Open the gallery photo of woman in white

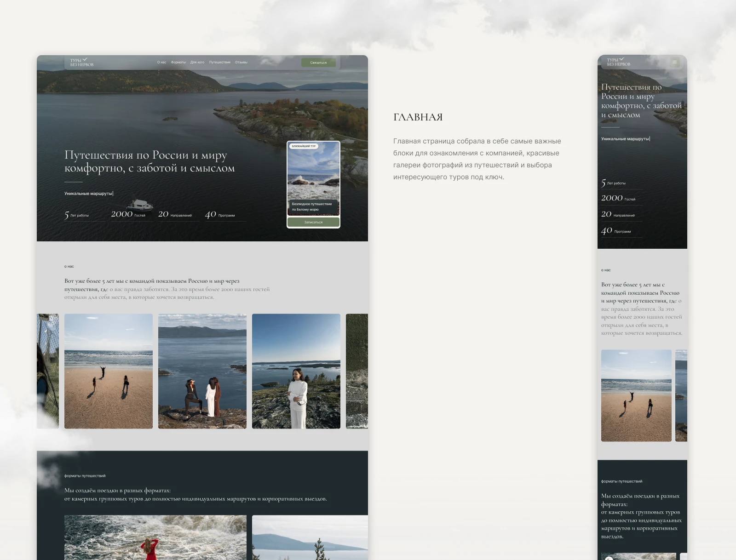[296, 371]
